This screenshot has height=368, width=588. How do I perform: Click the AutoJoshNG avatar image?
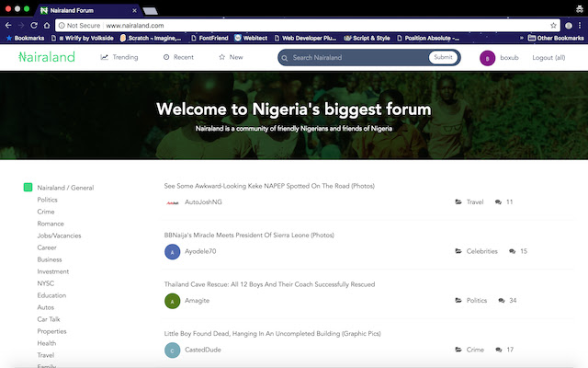172,202
